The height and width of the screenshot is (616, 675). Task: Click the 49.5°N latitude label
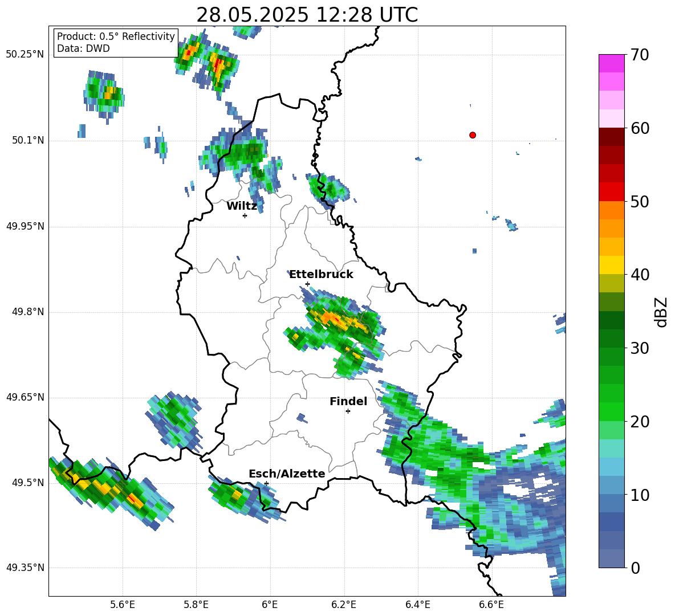(x=28, y=482)
